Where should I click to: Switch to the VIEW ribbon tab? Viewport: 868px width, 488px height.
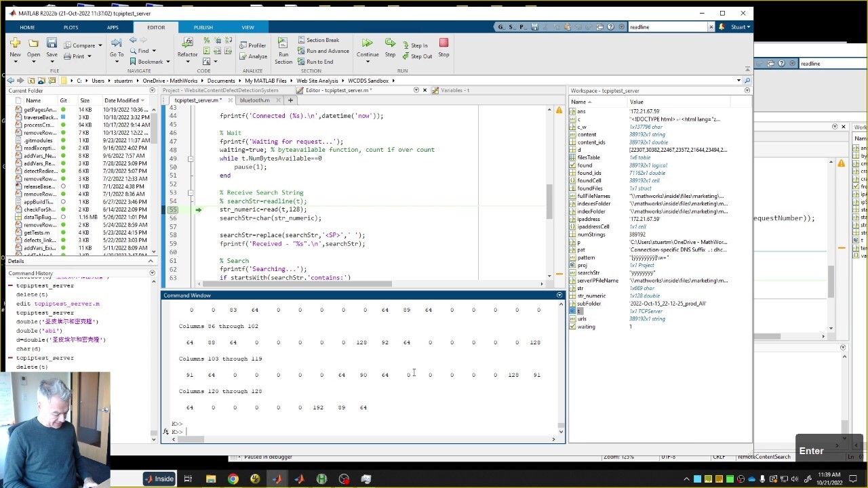[248, 27]
